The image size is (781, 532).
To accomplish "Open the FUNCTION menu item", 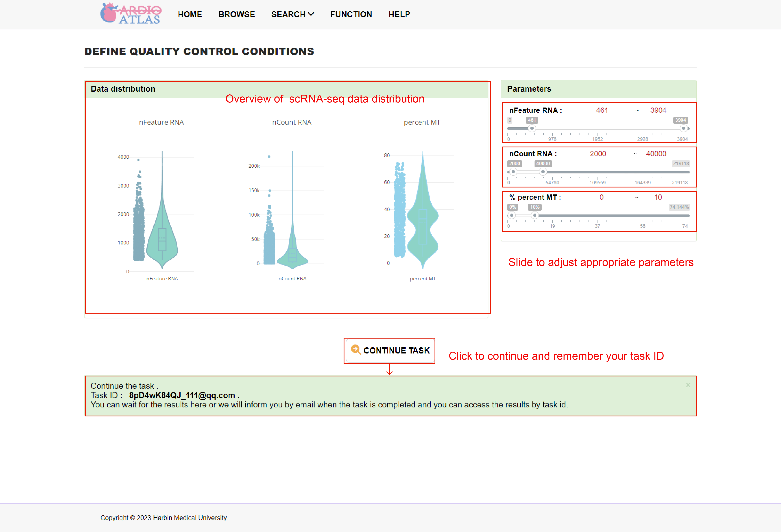I will (x=351, y=14).
